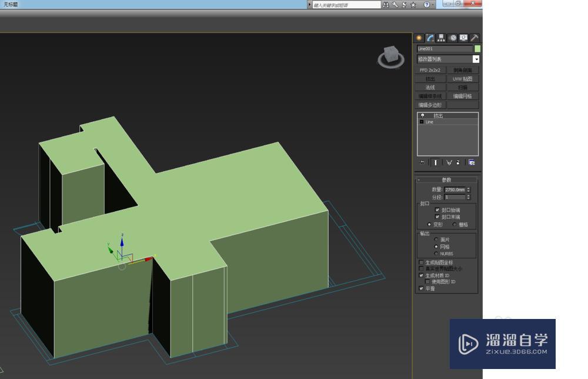Open the help question mark icon
Screen dimensions: 588x379
pos(427,5)
